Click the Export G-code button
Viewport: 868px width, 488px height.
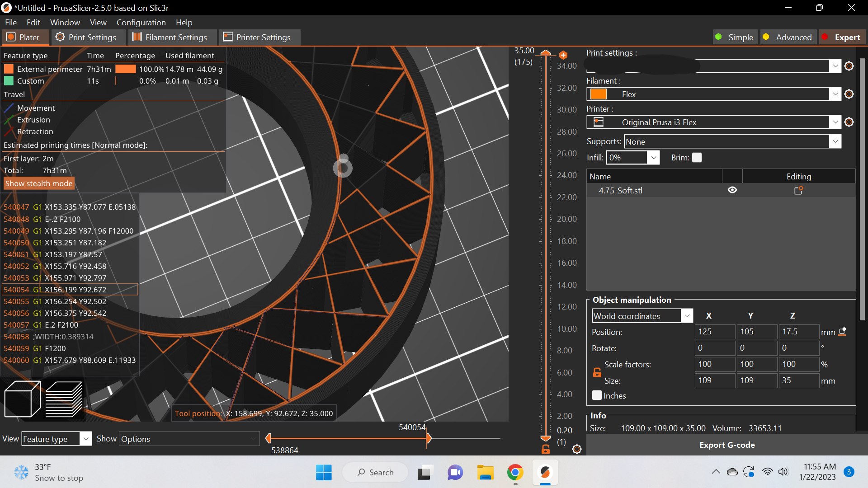(726, 445)
